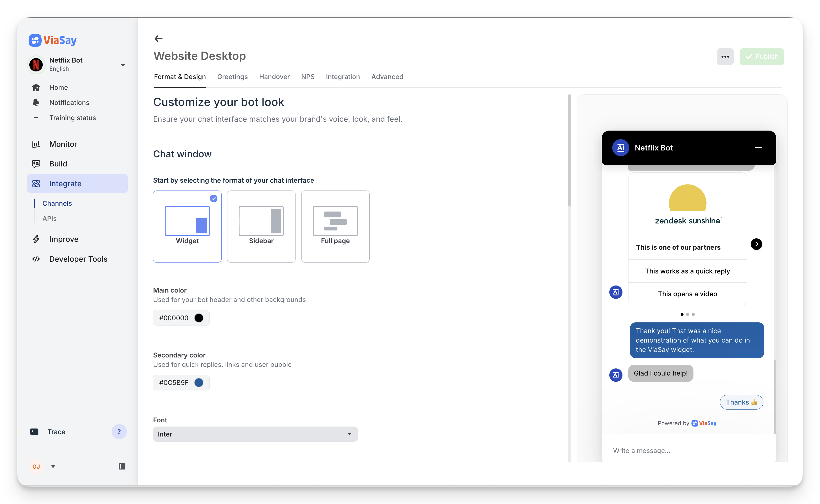Click the Home house icon in sidebar
Screen dimensions: 820x504
(x=36, y=87)
